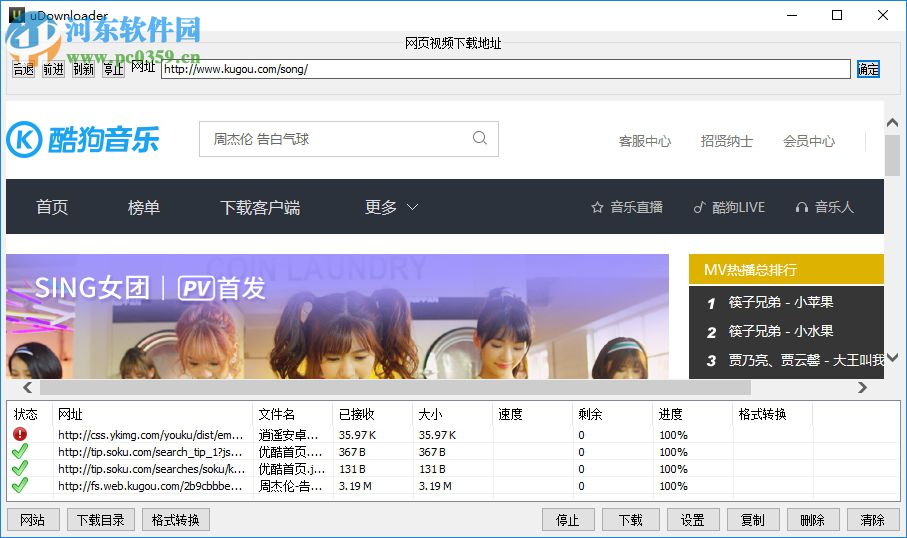Screen dimensions: 907x538
Task: Select the css.ykimg.com download URL row
Action: [x=150, y=434]
